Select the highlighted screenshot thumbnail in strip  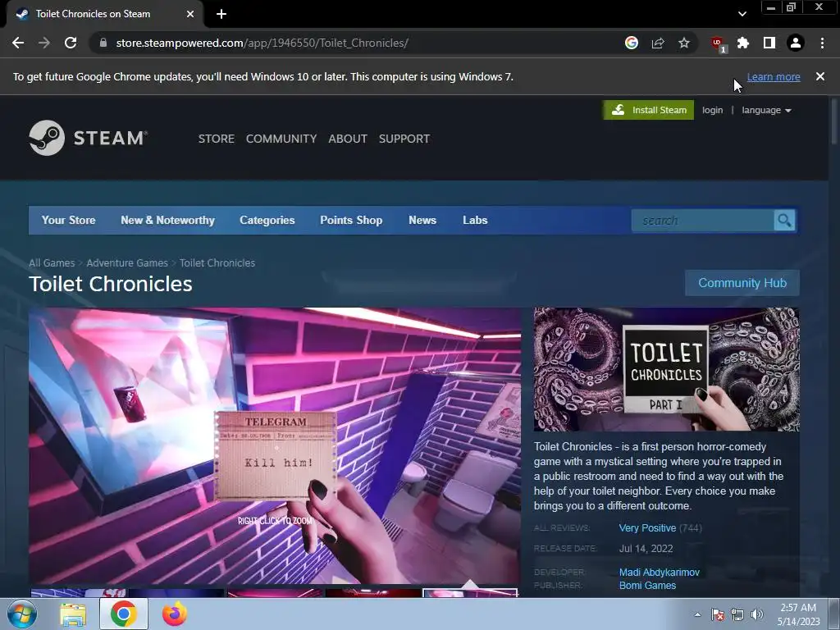470,592
